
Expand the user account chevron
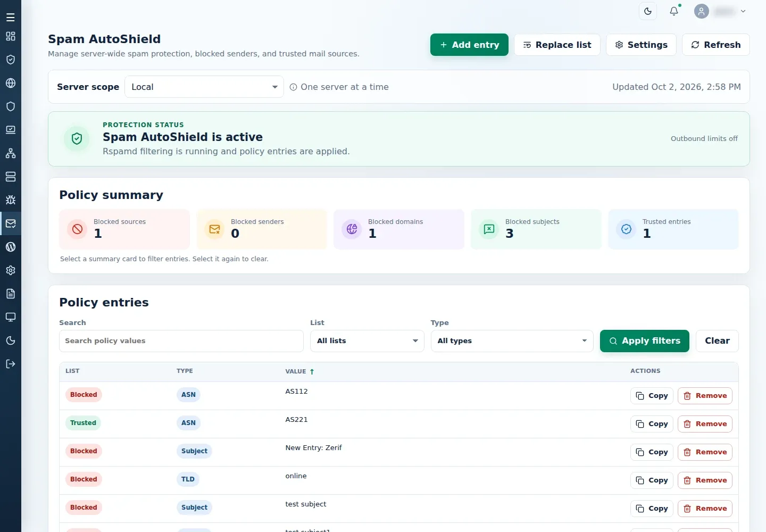click(x=743, y=11)
